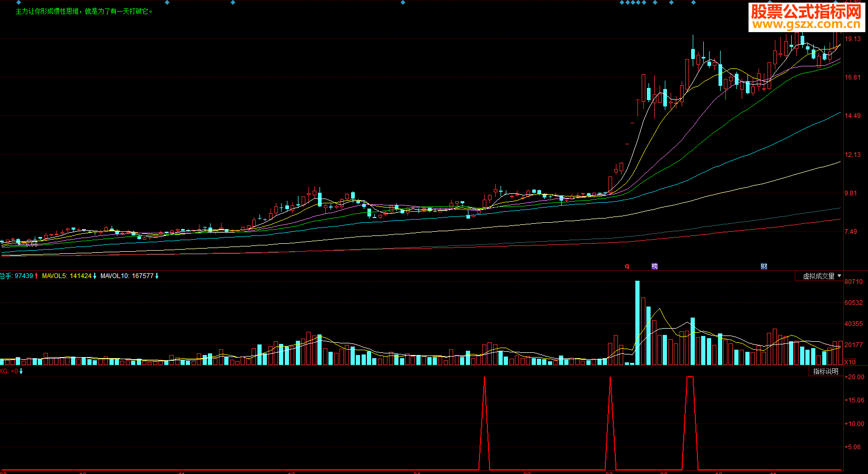Viewport: 868px width, 474px height.
Task: Click the 60532 volume axis label
Action: 854,303
